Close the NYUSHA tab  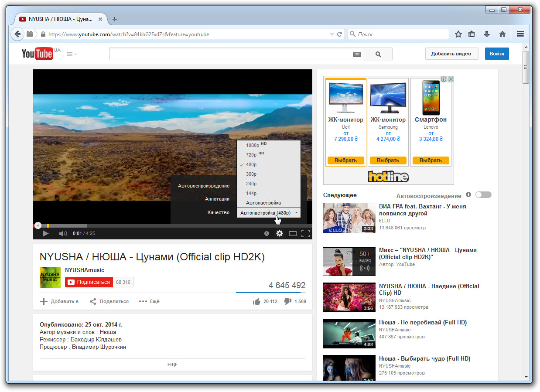tap(101, 19)
